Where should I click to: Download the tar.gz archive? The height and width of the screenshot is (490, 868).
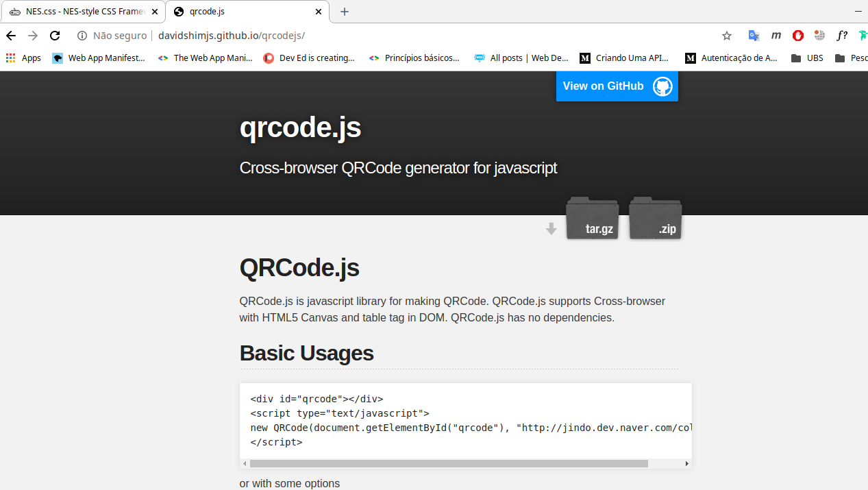click(593, 218)
